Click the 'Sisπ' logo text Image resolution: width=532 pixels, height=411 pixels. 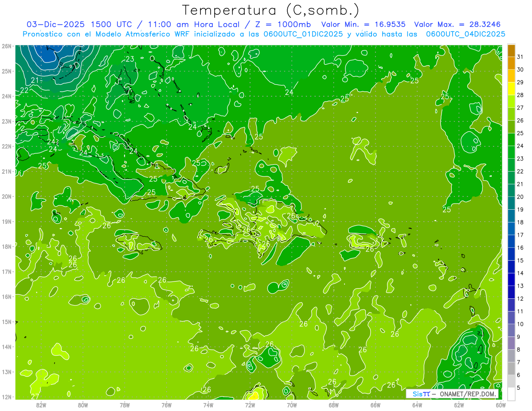click(x=421, y=394)
